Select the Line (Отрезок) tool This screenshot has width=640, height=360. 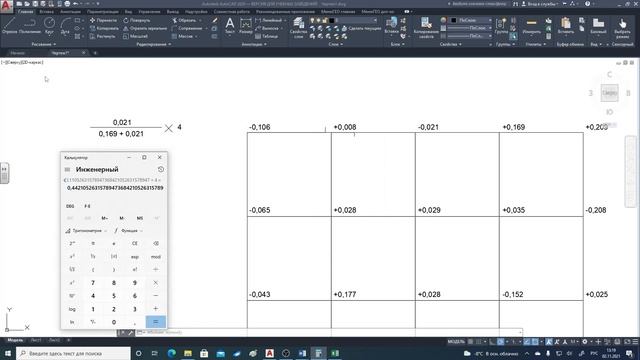click(9, 25)
